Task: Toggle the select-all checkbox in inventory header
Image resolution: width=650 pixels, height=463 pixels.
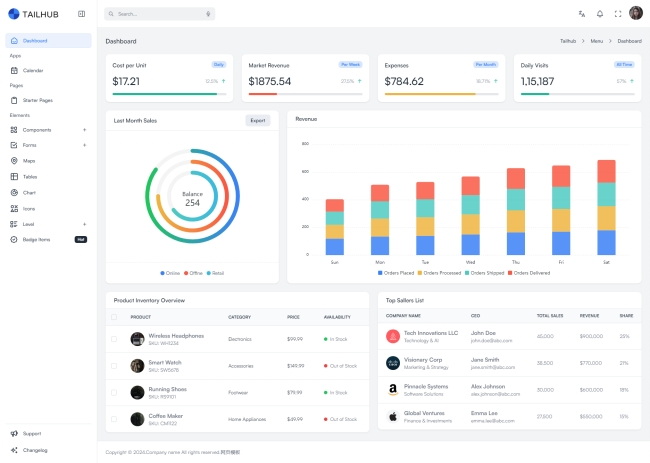Action: pos(114,317)
